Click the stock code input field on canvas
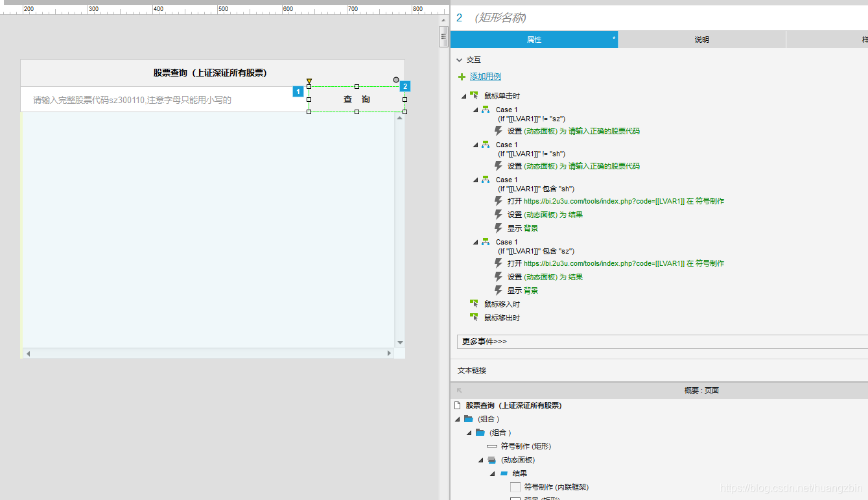Image resolution: width=868 pixels, height=500 pixels. pyautogui.click(x=165, y=99)
